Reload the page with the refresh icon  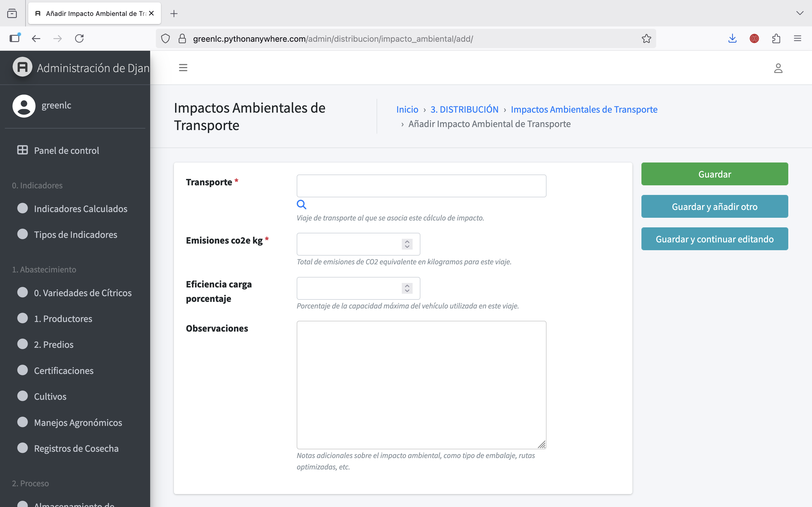click(x=80, y=38)
